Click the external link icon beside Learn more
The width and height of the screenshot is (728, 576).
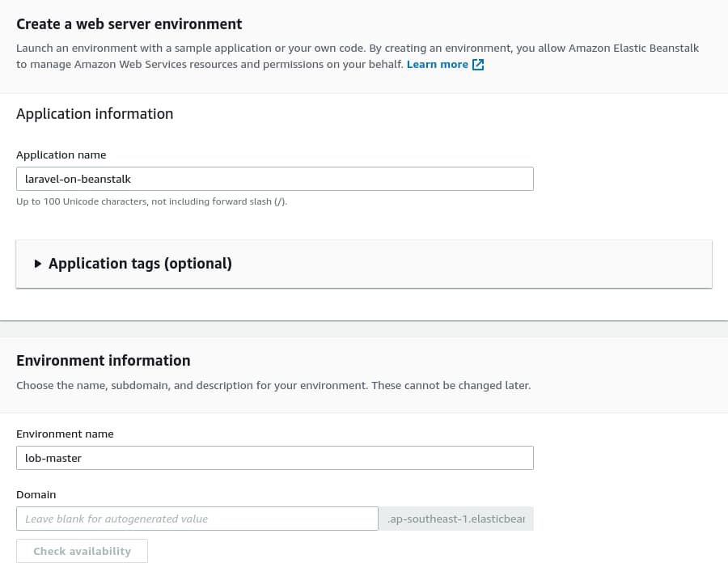point(477,64)
